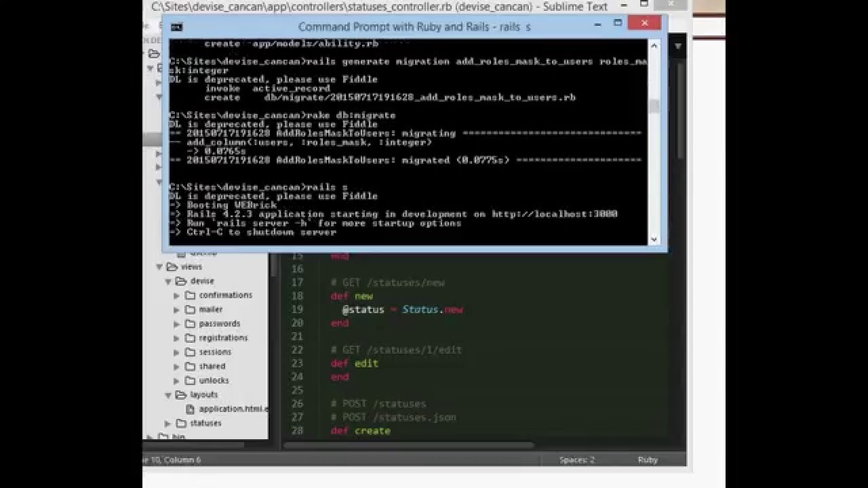Expand the confirmations folder arrow
The height and width of the screenshot is (488, 868).
pos(177,296)
